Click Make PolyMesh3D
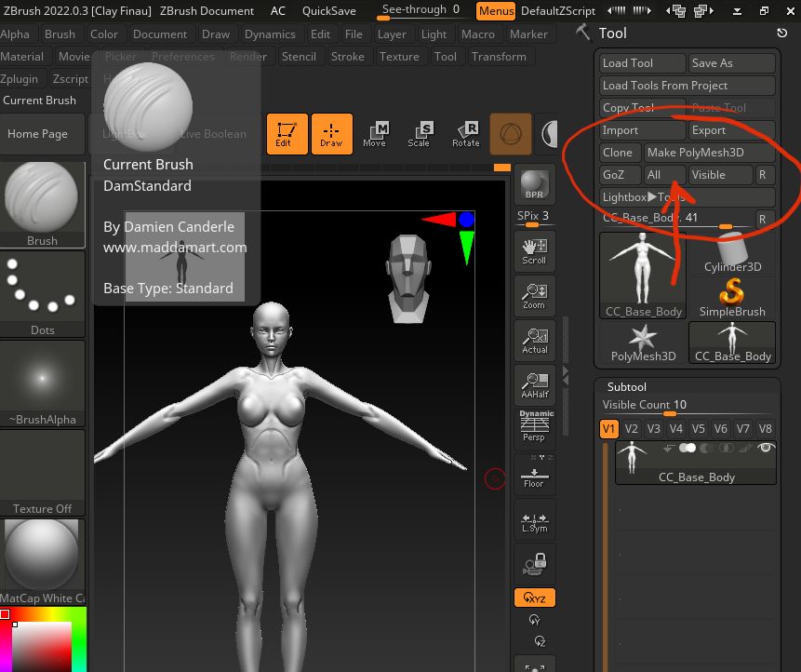801x672 pixels. 710,153
